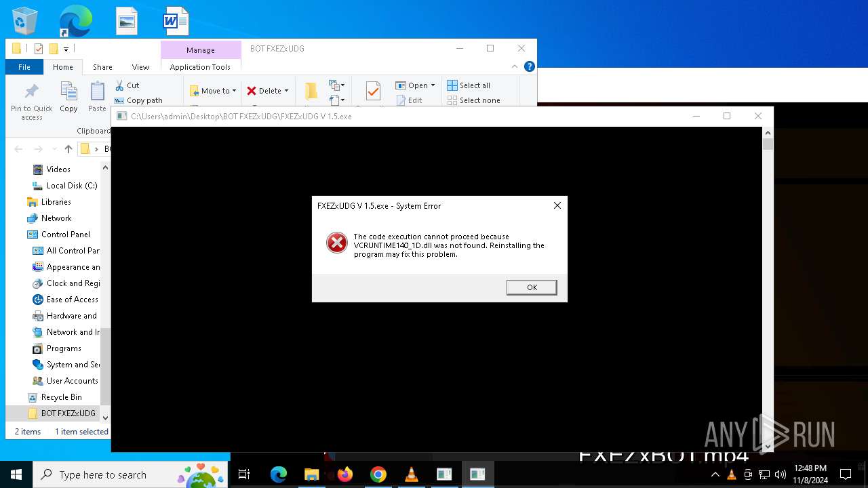Open the Delete dropdown

[267, 91]
